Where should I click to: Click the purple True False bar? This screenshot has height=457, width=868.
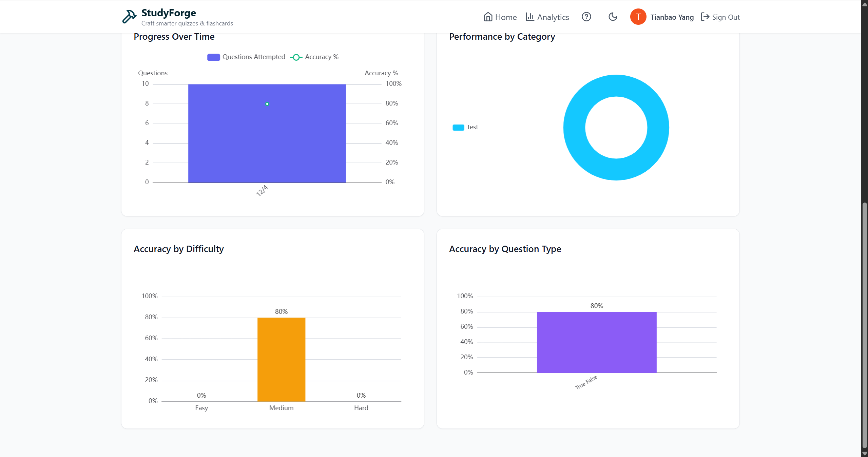pyautogui.click(x=596, y=342)
